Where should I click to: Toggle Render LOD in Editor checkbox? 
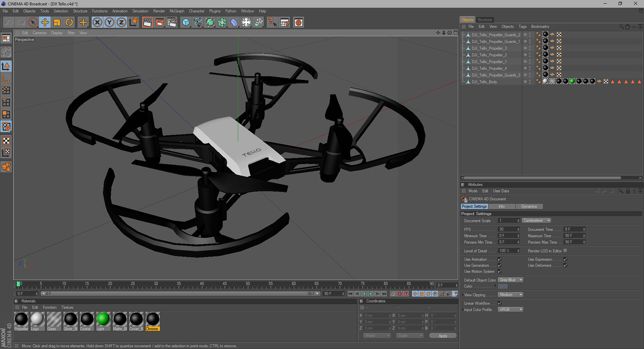click(565, 251)
